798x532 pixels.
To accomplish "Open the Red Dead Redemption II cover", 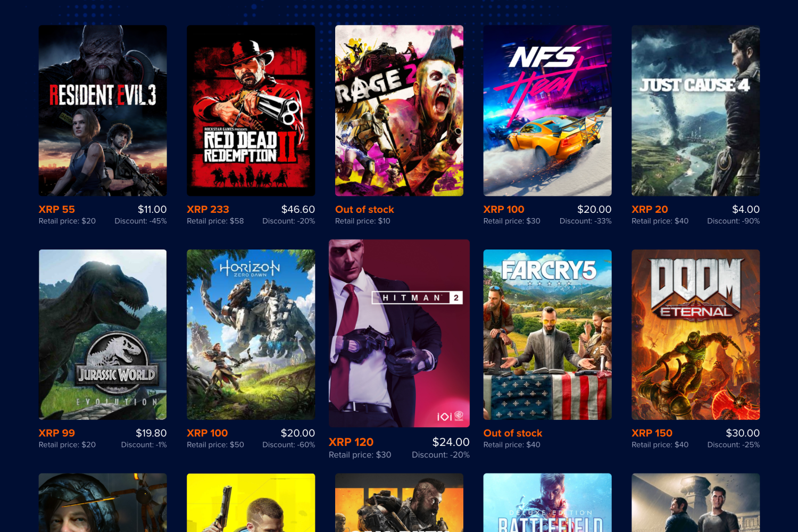I will (x=251, y=111).
